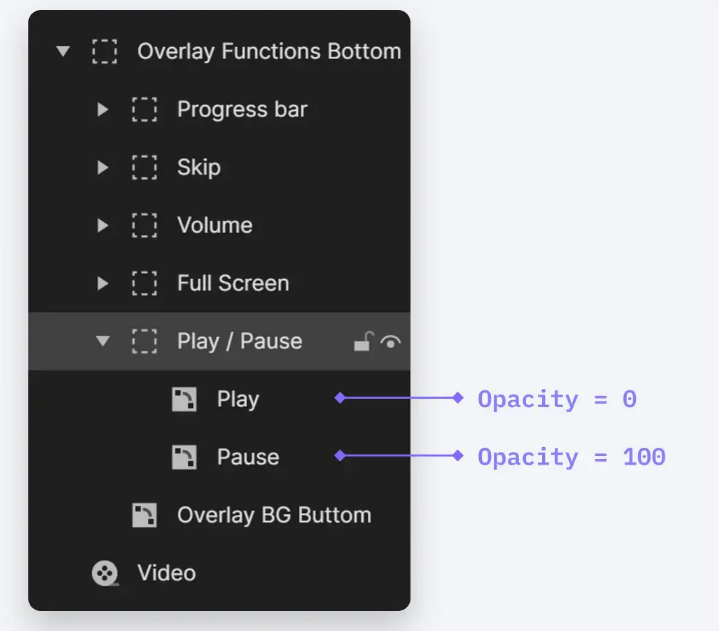The height and width of the screenshot is (631, 719).
Task: Select the Progress bar layer name
Action: pos(242,109)
